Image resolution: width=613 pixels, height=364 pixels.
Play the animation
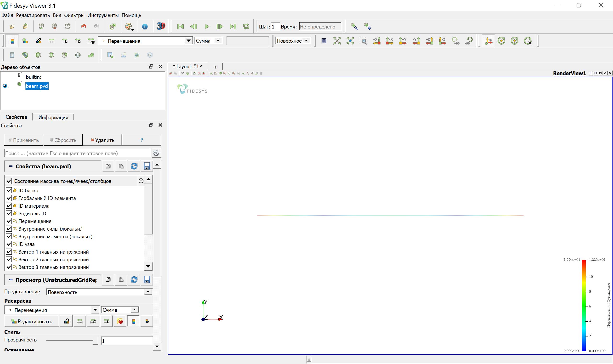207,26
